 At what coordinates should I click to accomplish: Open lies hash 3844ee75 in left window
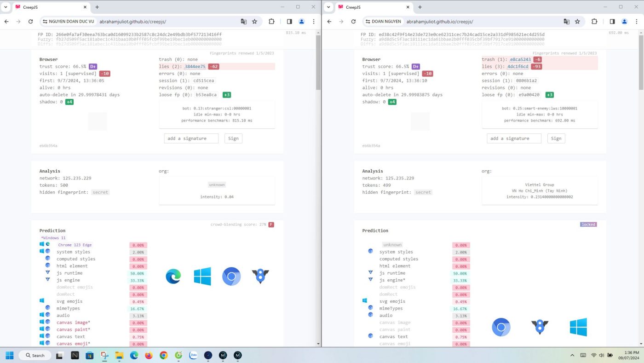click(195, 67)
